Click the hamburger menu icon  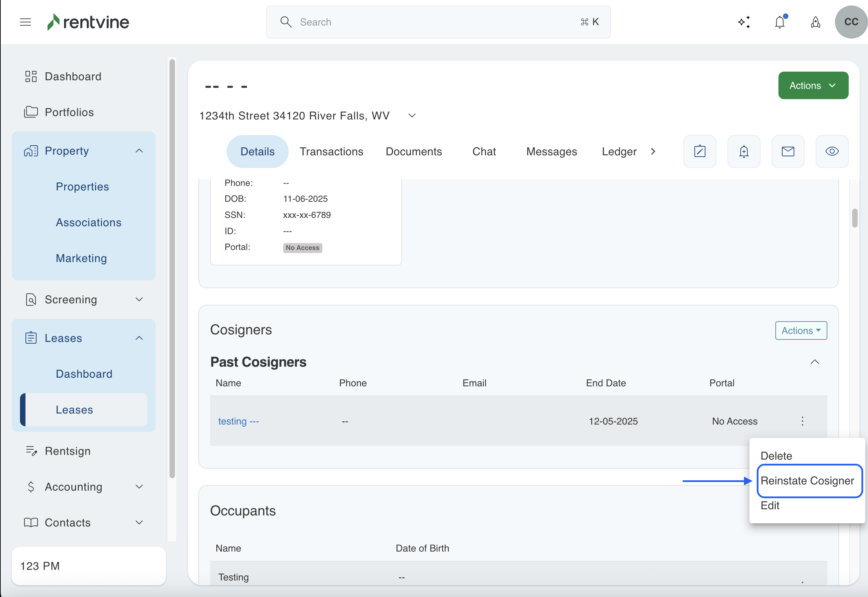(x=25, y=22)
